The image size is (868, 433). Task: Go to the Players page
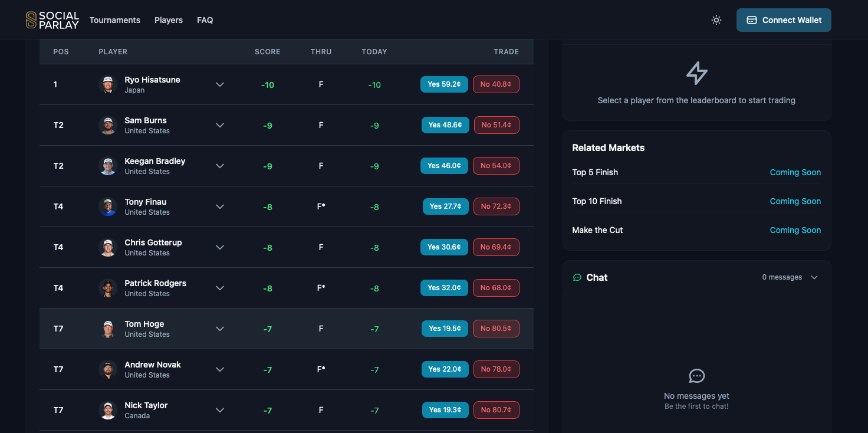coord(169,20)
